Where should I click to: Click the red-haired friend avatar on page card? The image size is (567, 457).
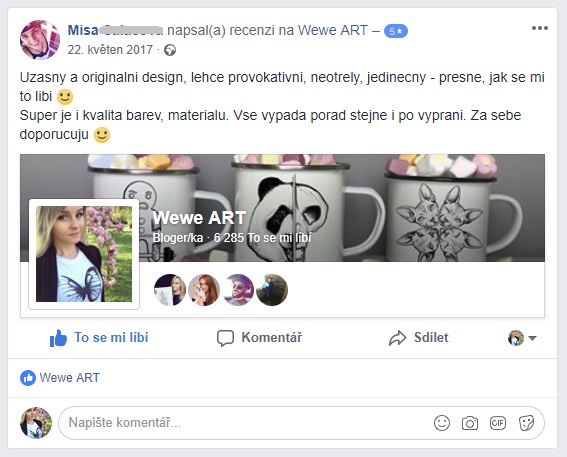204,290
